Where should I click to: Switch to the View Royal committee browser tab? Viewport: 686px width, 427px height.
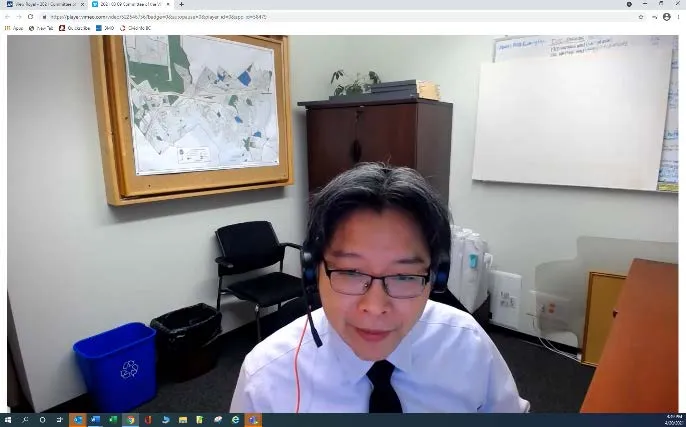click(x=44, y=4)
